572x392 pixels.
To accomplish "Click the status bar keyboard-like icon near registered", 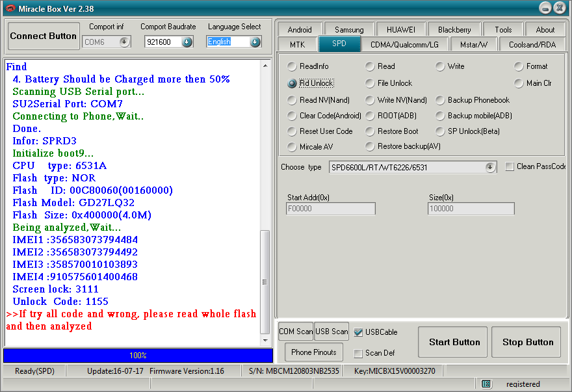I will (x=486, y=384).
